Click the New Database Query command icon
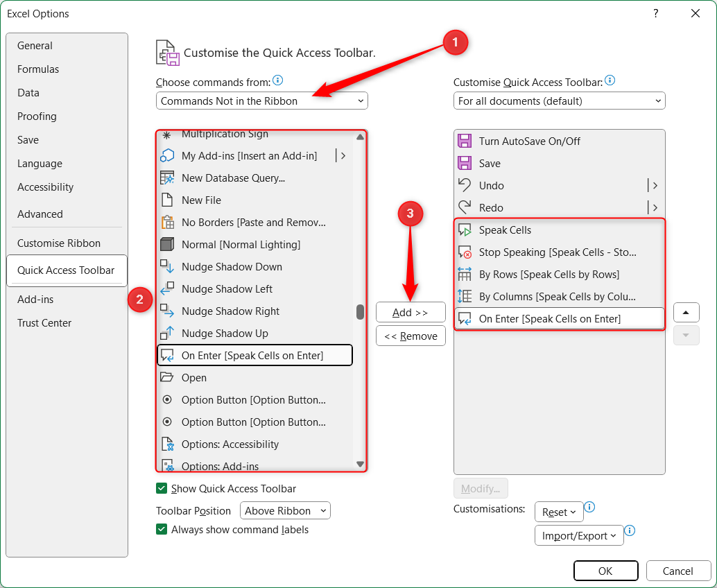This screenshot has height=588, width=717. pyautogui.click(x=169, y=178)
